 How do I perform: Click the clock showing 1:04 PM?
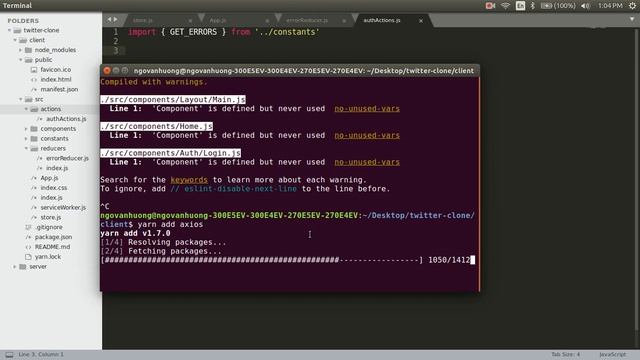click(x=610, y=6)
